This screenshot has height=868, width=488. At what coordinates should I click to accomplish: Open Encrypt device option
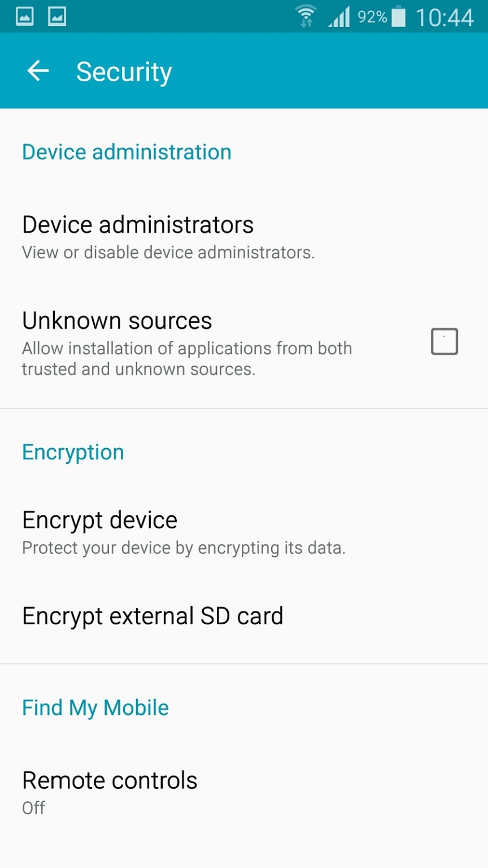pyautogui.click(x=99, y=520)
